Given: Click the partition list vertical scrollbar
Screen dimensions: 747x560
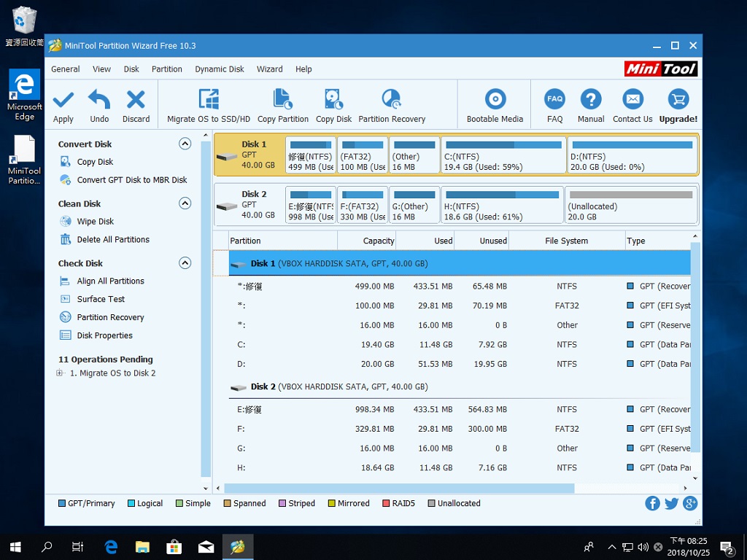Looking at the screenshot, I should point(695,348).
